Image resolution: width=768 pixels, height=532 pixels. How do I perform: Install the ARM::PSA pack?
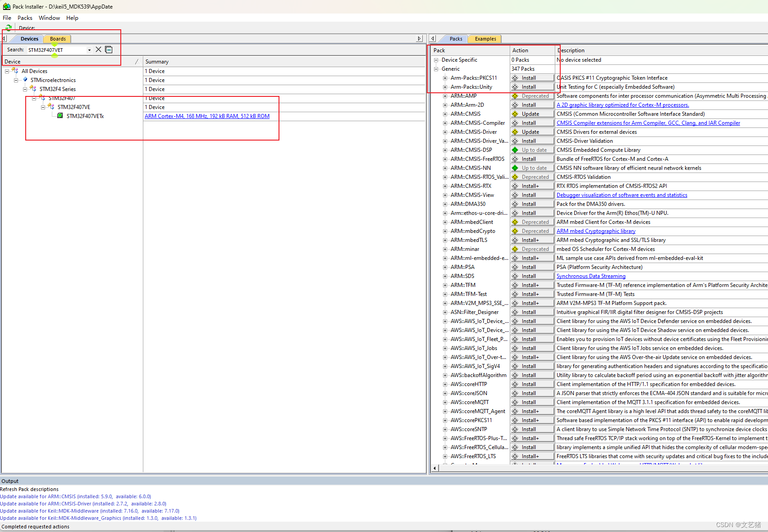coord(532,267)
